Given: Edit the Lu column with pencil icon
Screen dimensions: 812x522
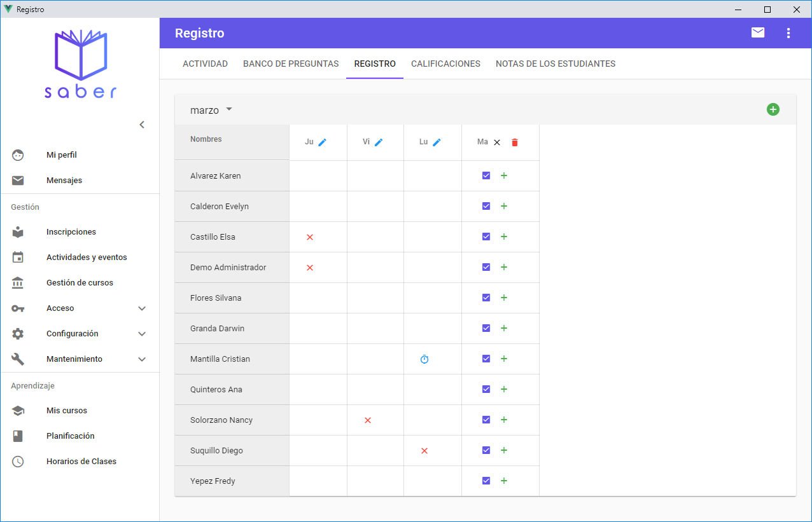Looking at the screenshot, I should (x=437, y=142).
